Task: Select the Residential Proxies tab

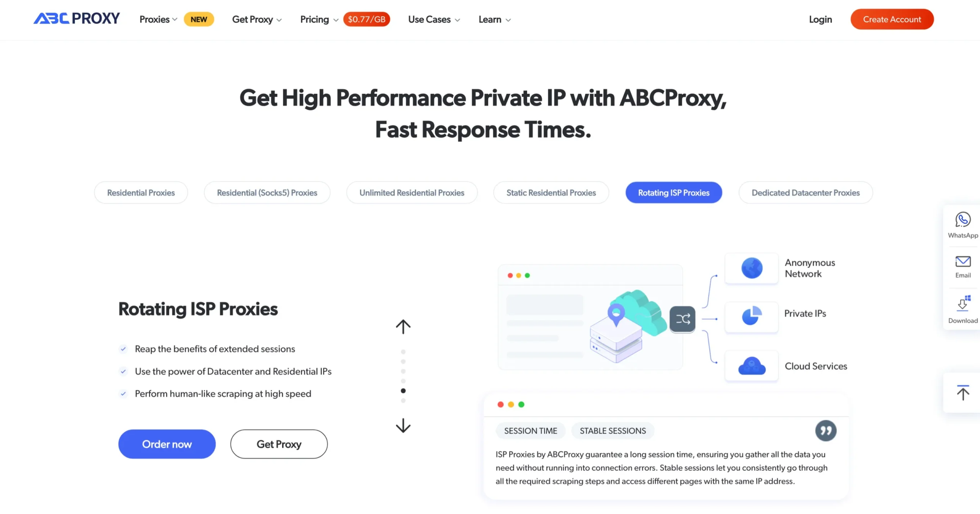Action: tap(140, 192)
